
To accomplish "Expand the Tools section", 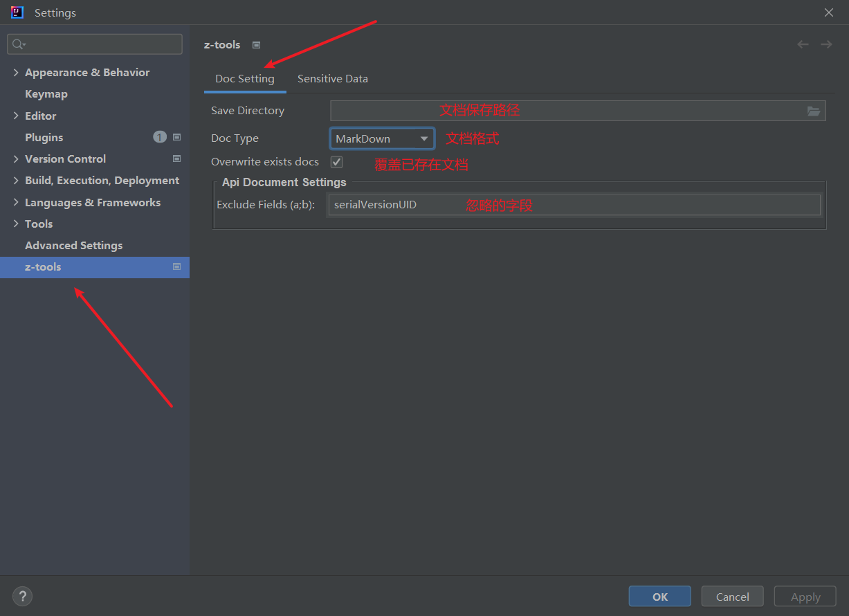I will click(16, 224).
